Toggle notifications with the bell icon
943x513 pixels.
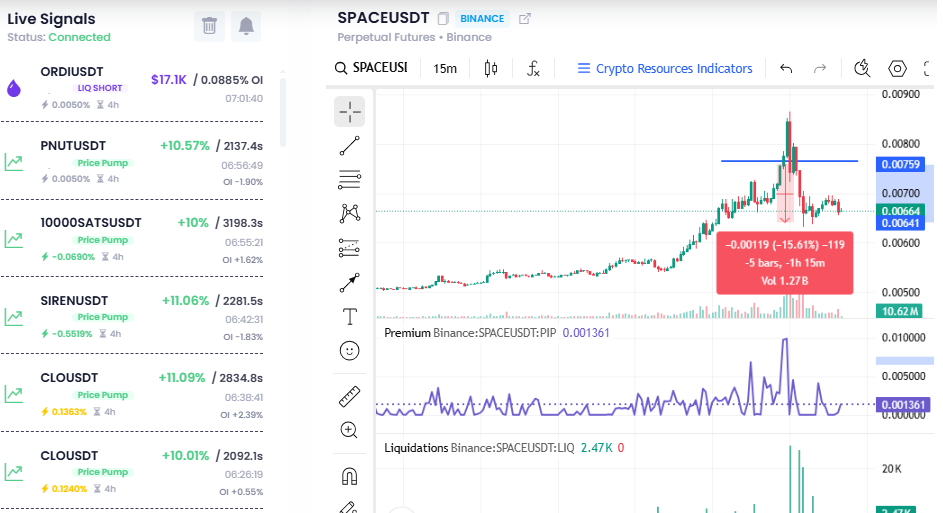coord(246,26)
